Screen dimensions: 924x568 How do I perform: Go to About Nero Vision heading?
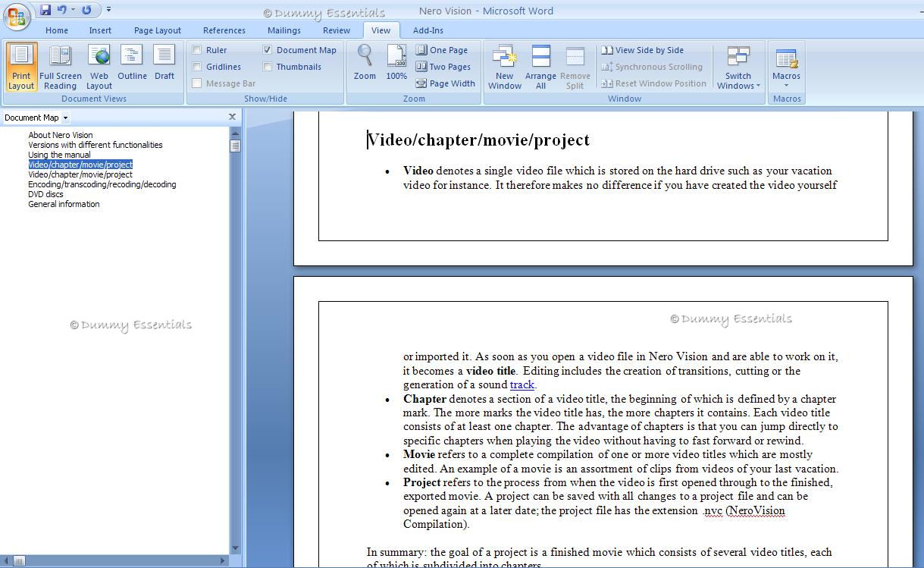61,135
